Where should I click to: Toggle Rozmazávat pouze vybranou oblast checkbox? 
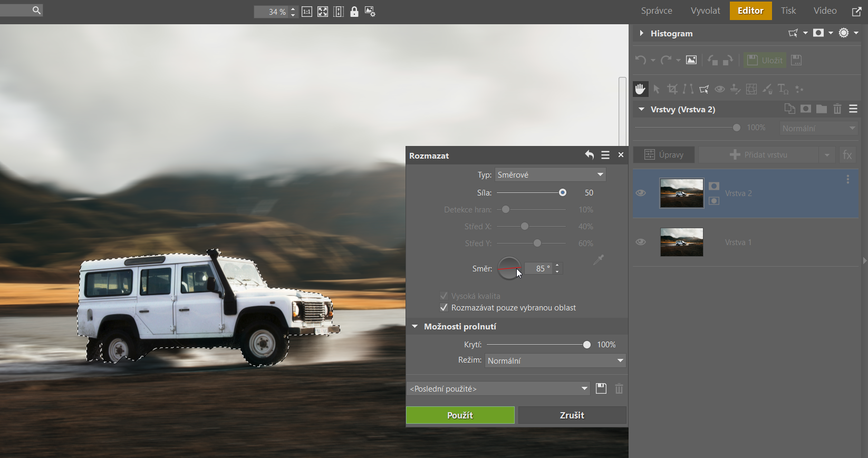point(444,307)
